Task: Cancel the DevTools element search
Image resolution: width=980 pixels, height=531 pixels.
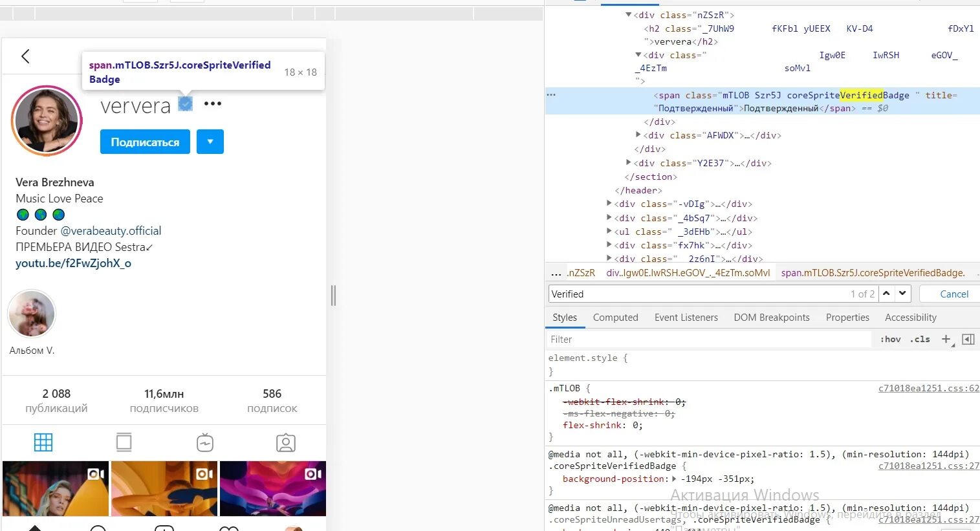Action: pos(954,294)
